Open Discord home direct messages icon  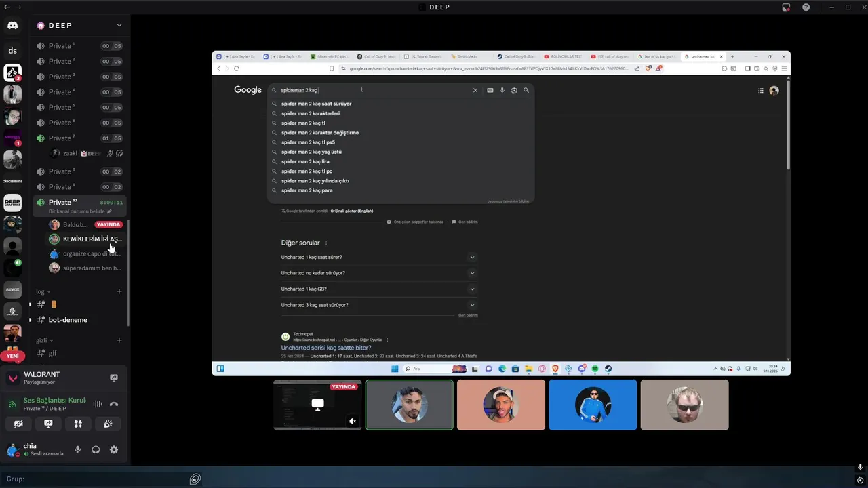[x=12, y=26]
